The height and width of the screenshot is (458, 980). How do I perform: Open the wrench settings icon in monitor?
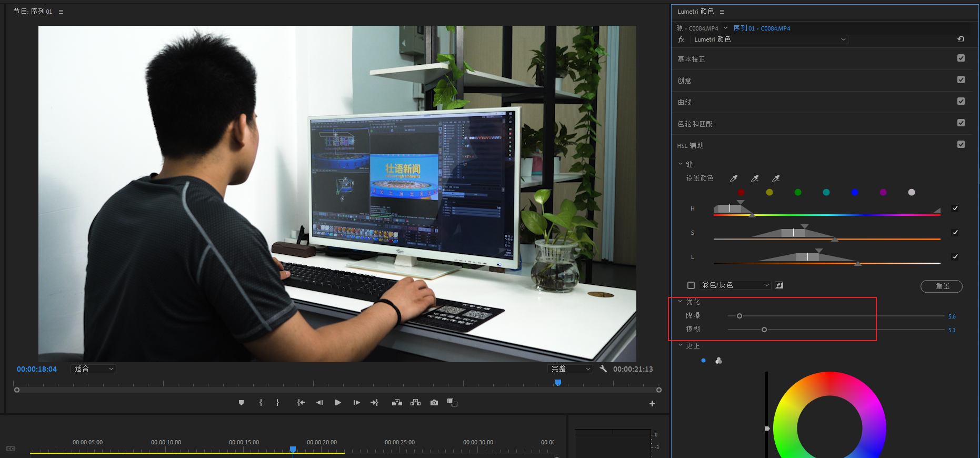[603, 369]
